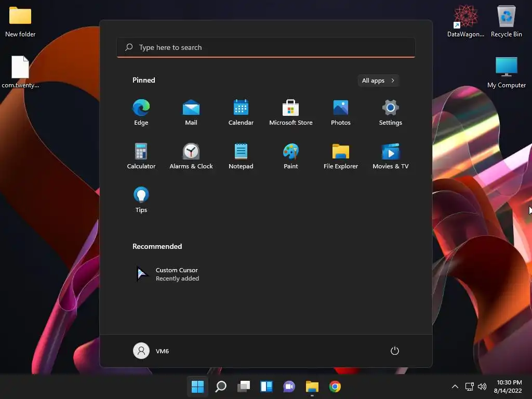Show hidden system tray icons
The width and height of the screenshot is (532, 399).
455,387
